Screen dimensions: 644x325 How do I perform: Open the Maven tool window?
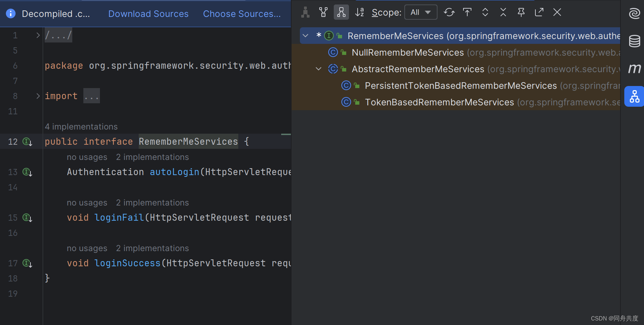tap(634, 69)
